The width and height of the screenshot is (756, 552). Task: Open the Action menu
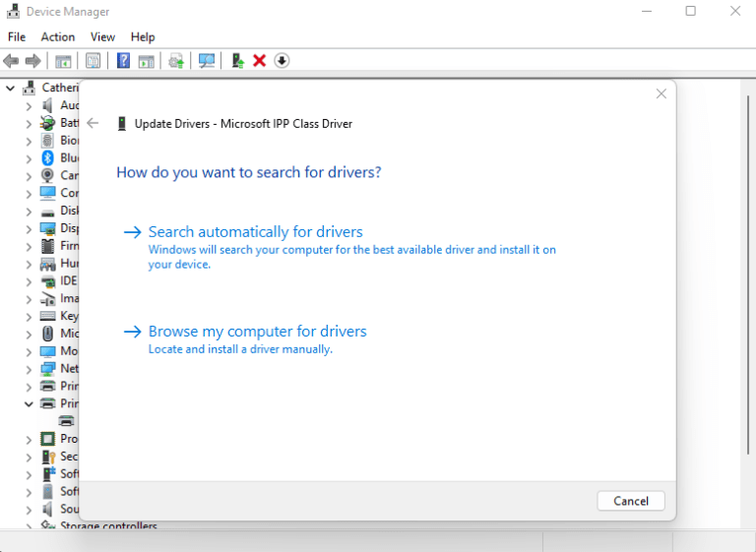(58, 36)
